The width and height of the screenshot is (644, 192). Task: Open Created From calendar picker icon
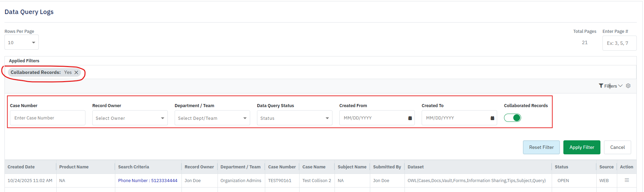(410, 118)
